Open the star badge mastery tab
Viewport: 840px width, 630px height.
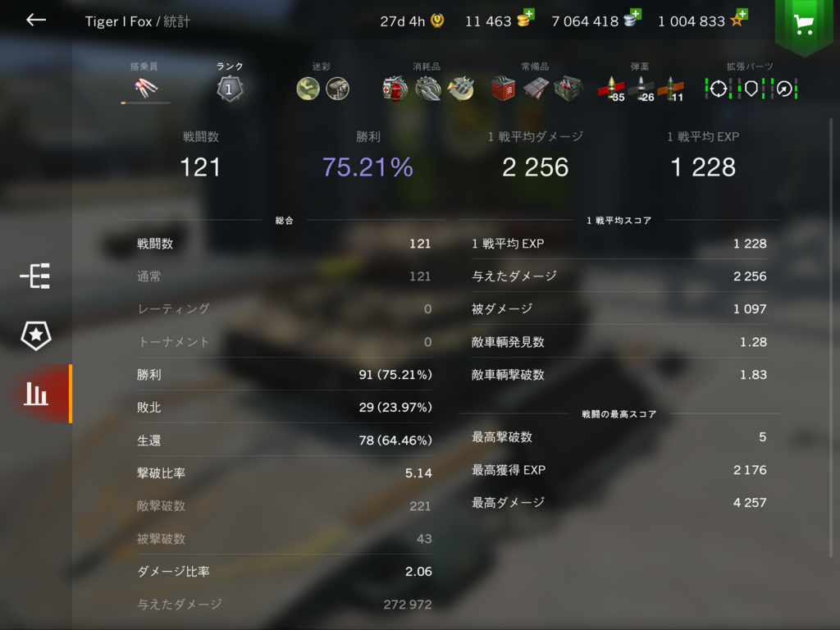[x=36, y=336]
